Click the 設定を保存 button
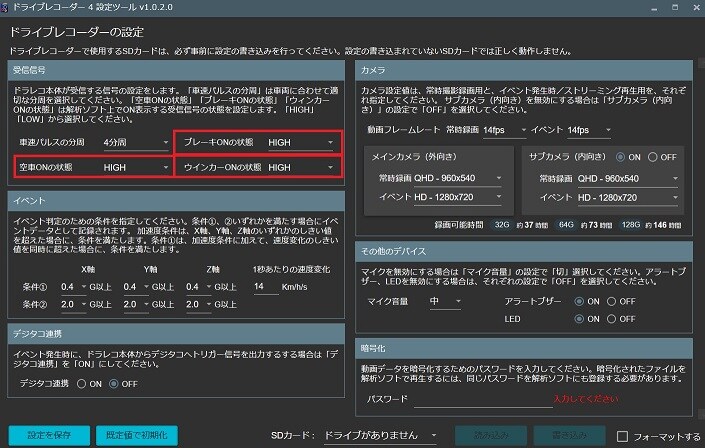The image size is (705, 448). [x=49, y=435]
